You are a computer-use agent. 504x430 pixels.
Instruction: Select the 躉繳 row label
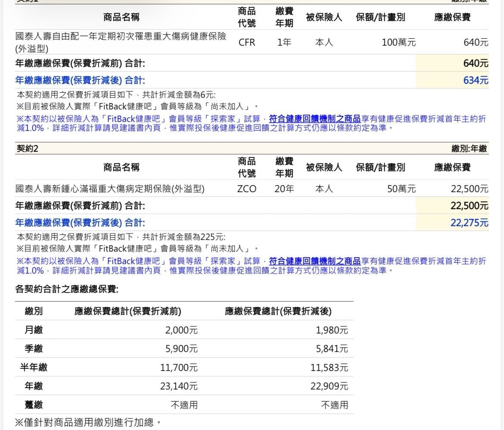tap(34, 405)
